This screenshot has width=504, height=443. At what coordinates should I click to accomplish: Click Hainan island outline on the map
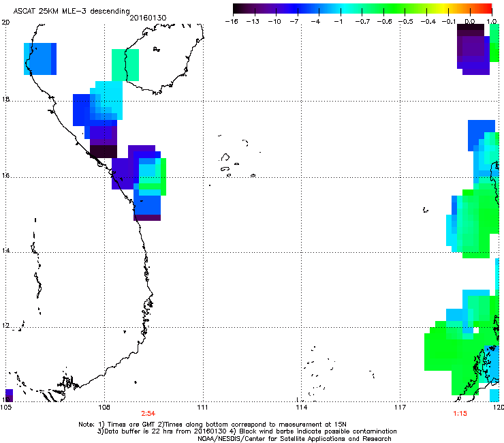[164, 59]
